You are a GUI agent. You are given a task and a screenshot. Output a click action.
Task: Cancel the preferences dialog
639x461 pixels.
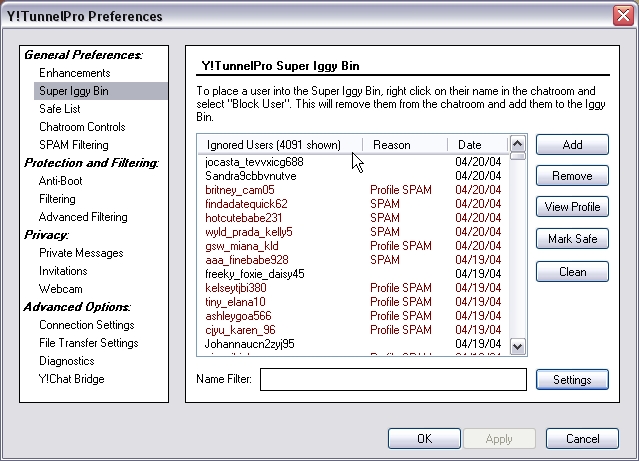582,439
